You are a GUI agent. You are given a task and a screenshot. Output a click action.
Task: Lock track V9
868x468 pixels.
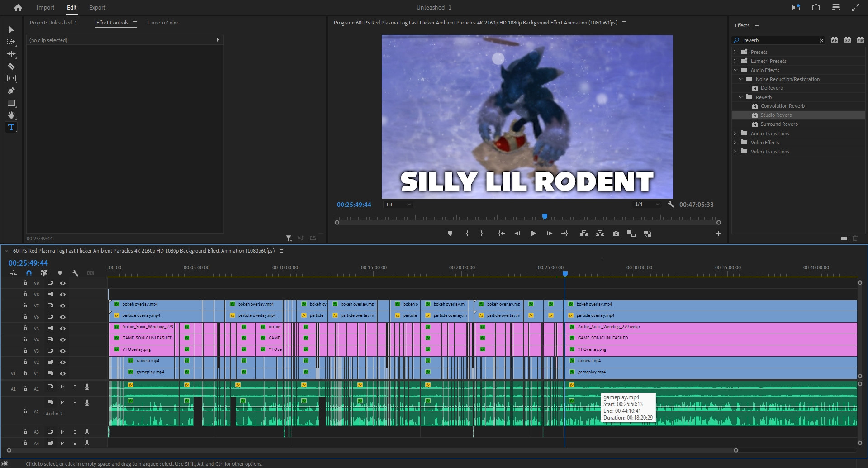pyautogui.click(x=25, y=283)
